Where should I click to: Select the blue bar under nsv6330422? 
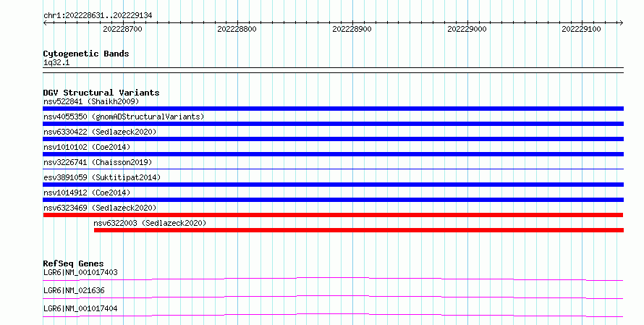(x=333, y=139)
